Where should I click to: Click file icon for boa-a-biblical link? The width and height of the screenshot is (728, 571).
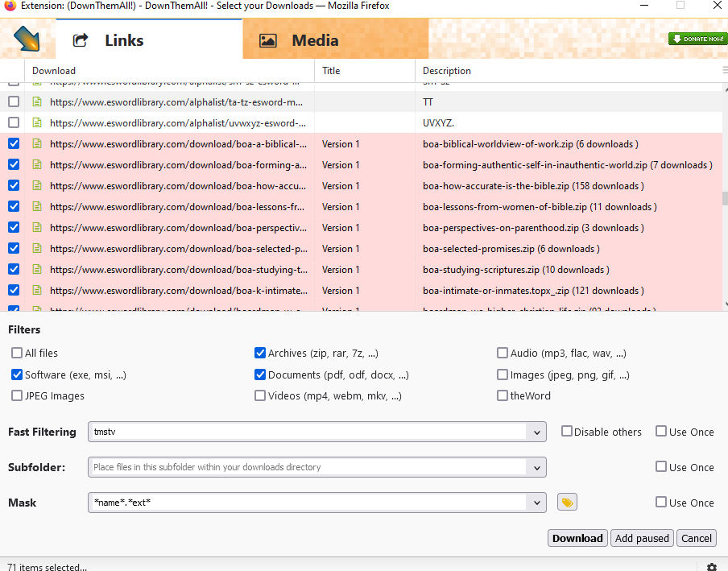tap(37, 143)
